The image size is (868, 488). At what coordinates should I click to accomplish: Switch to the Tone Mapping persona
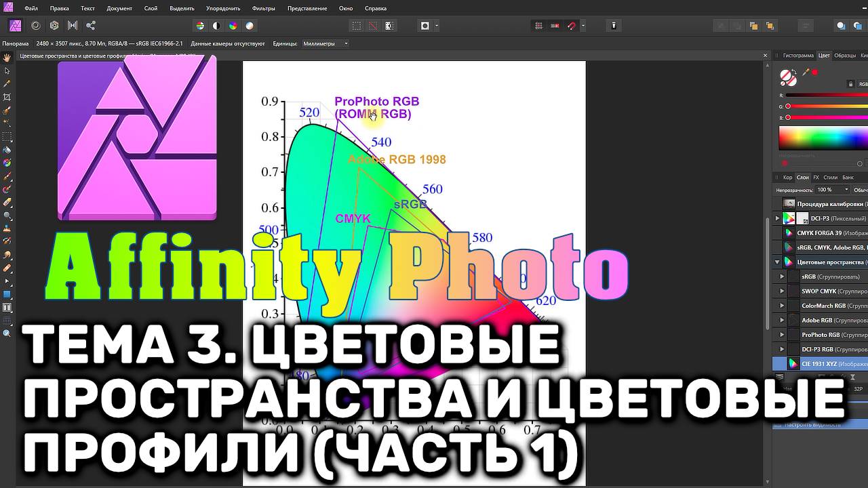[x=73, y=26]
